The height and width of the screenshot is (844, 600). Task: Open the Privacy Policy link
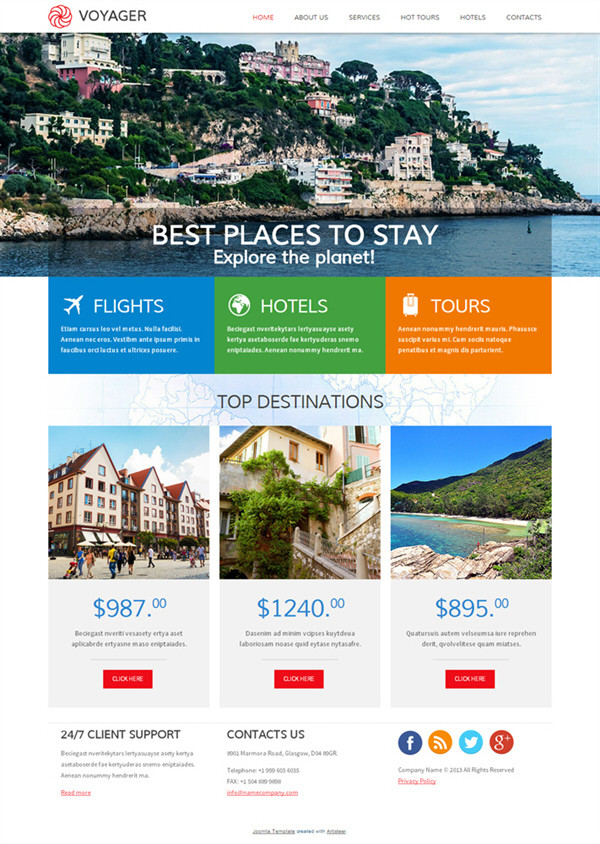point(417,781)
